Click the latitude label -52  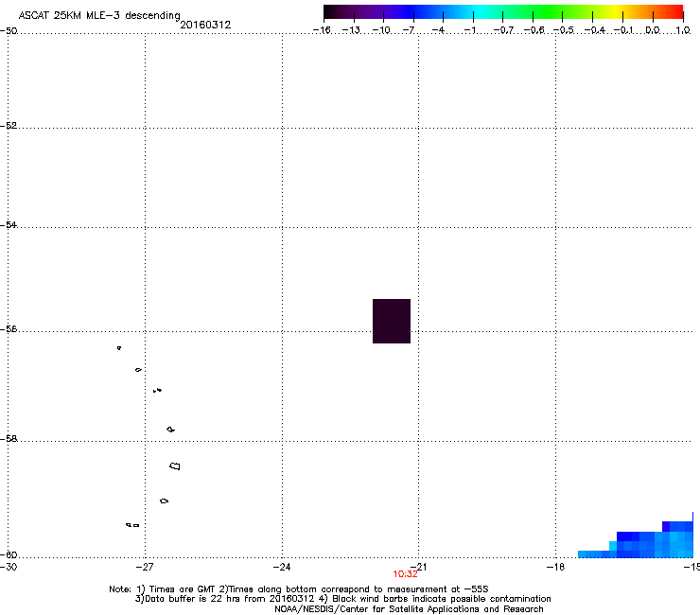point(9,126)
